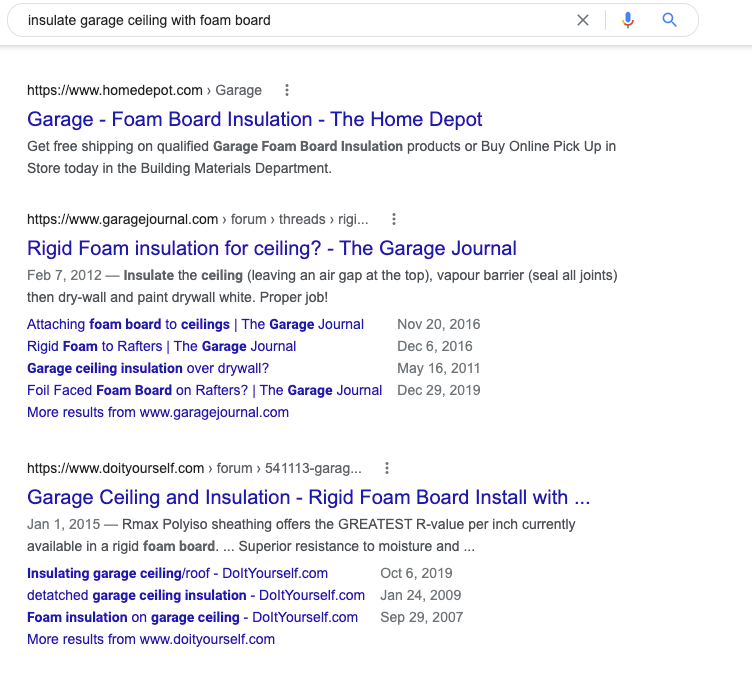Click the magnifying glass search icon
752x676 pixels.
[x=670, y=20]
